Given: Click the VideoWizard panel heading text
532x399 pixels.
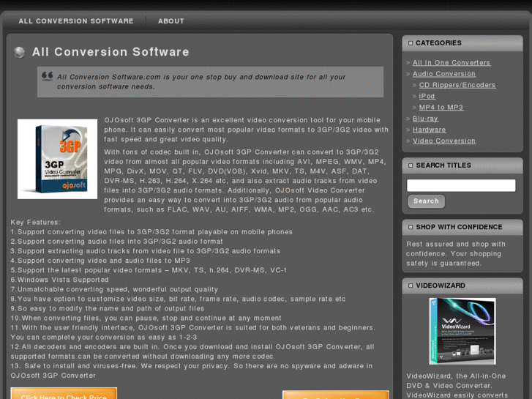Looking at the screenshot, I should pos(441,286).
